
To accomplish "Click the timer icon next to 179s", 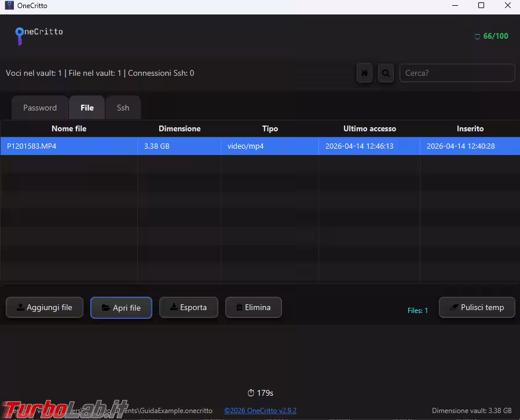I will (251, 393).
